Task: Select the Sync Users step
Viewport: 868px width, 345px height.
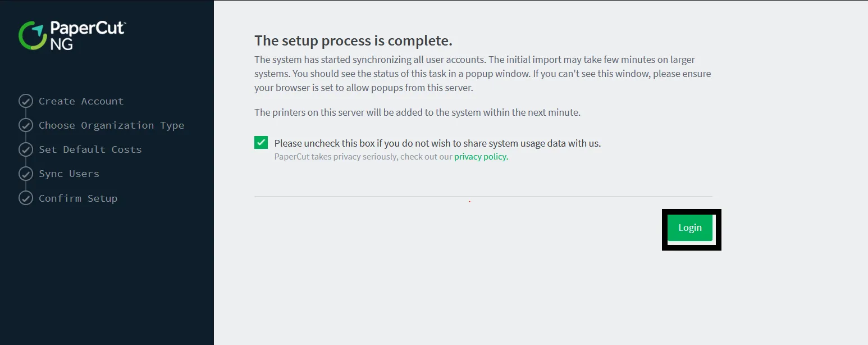Action: (68, 174)
